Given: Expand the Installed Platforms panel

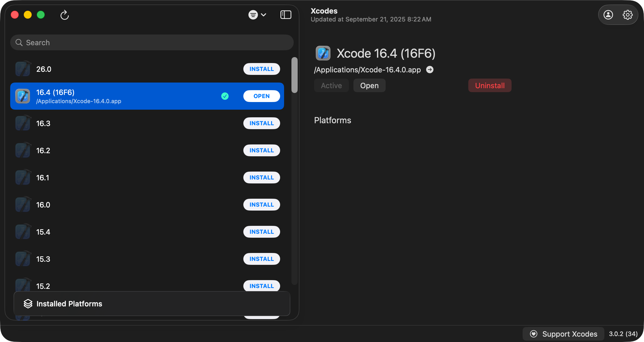Looking at the screenshot, I should [152, 304].
